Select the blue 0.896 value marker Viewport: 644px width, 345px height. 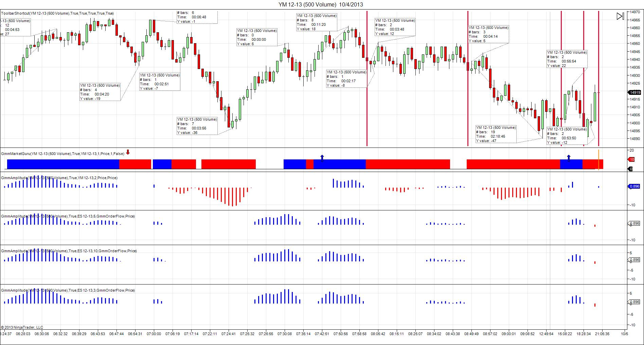634,186
